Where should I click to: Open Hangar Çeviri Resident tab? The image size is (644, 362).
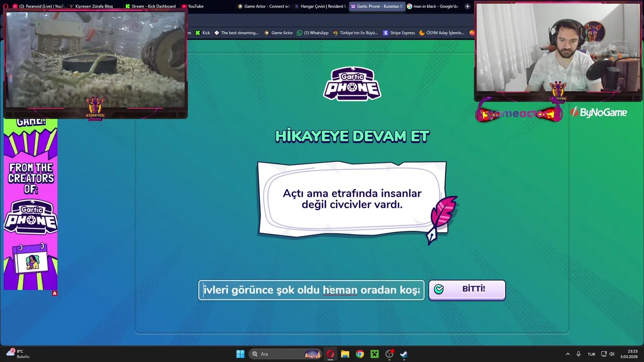[x=320, y=6]
